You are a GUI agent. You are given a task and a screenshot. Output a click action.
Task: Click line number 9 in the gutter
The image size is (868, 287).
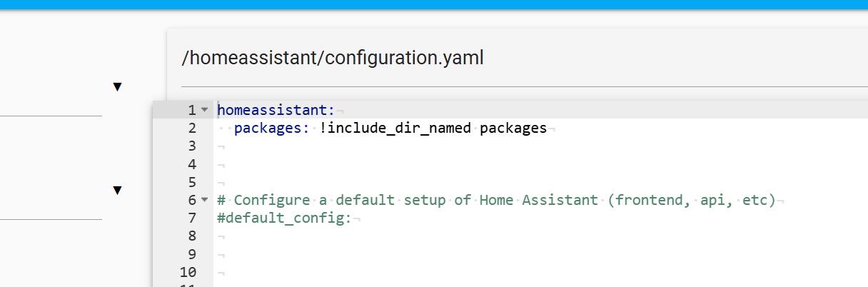coord(191,254)
